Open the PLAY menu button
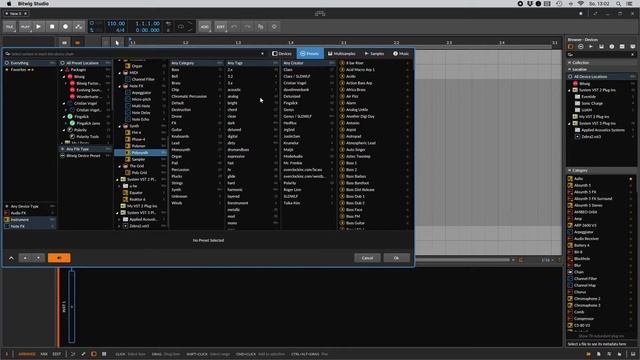Image resolution: width=640 pixels, height=360 pixels. pos(25,27)
